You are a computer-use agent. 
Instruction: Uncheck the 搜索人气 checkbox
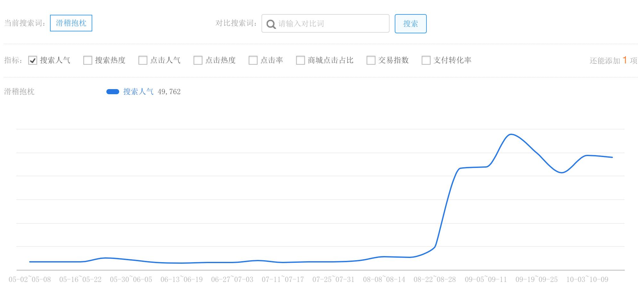[33, 60]
